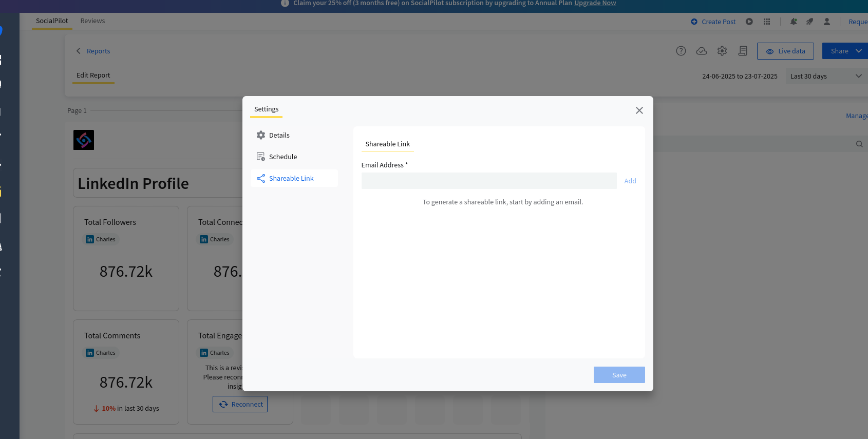
Task: Click Add next to email field
Action: click(x=630, y=181)
